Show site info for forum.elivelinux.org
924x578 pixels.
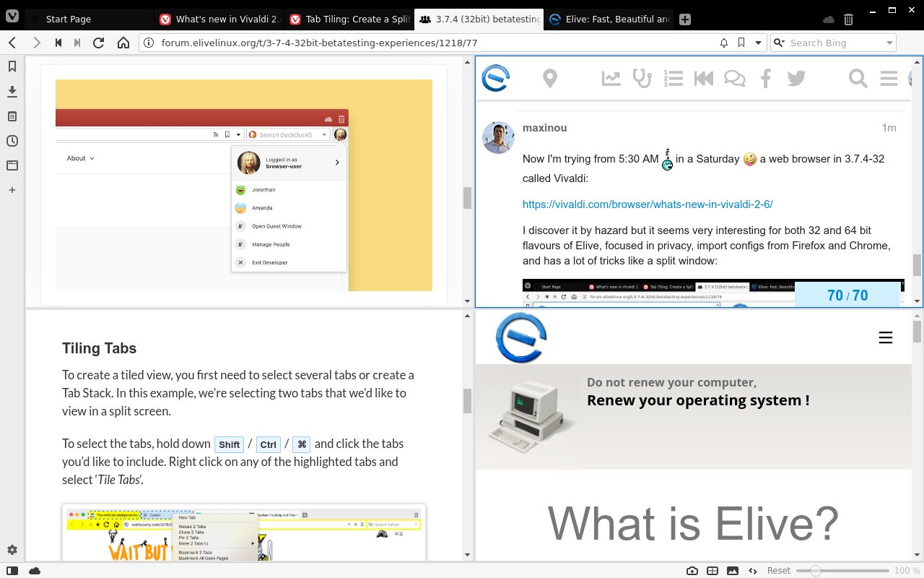click(x=149, y=43)
